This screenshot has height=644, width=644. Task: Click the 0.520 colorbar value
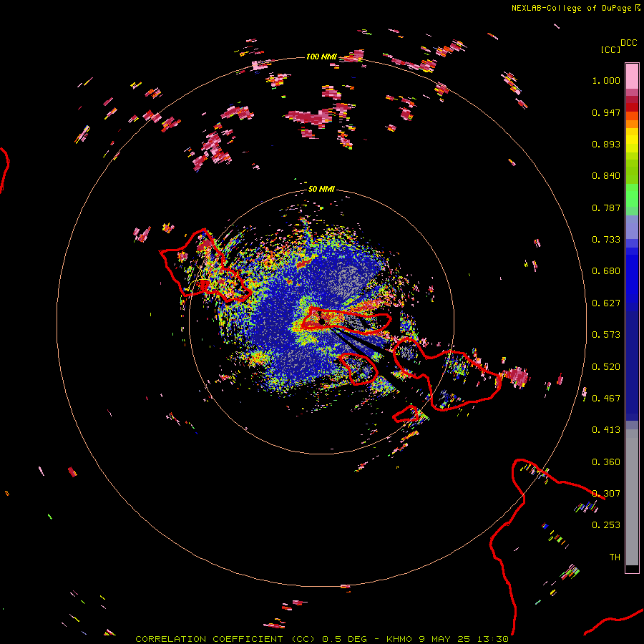tap(606, 367)
